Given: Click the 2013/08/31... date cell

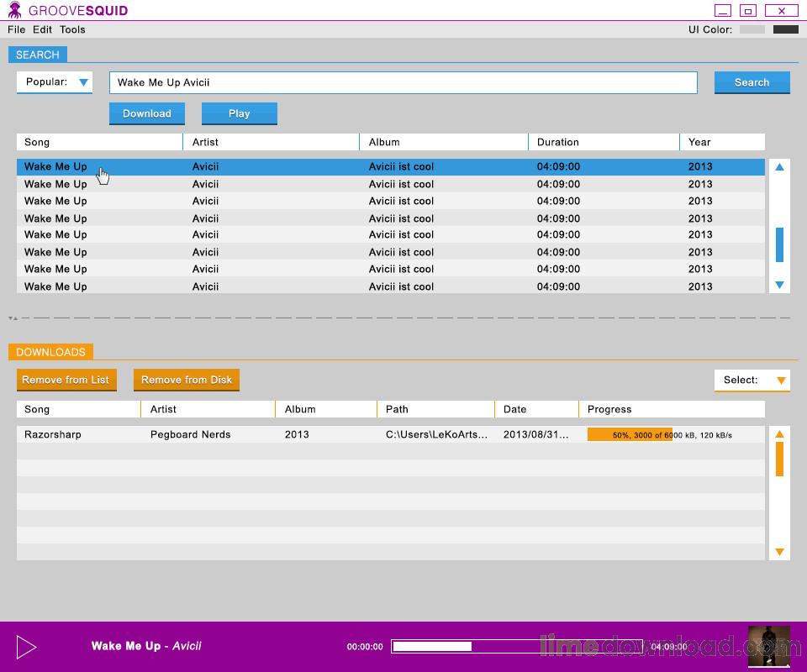Looking at the screenshot, I should [x=535, y=434].
